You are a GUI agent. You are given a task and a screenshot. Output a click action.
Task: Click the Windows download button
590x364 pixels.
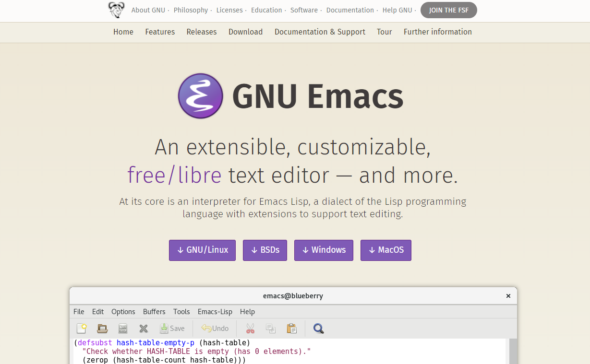coord(324,250)
